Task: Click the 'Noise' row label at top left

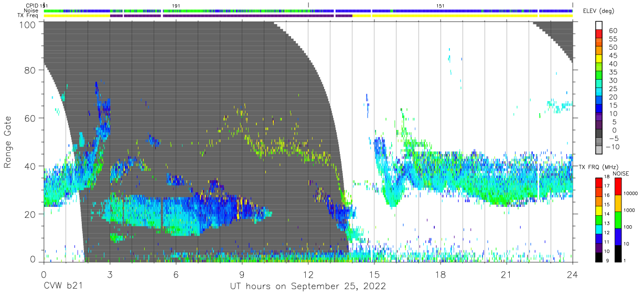Action: pyautogui.click(x=31, y=10)
